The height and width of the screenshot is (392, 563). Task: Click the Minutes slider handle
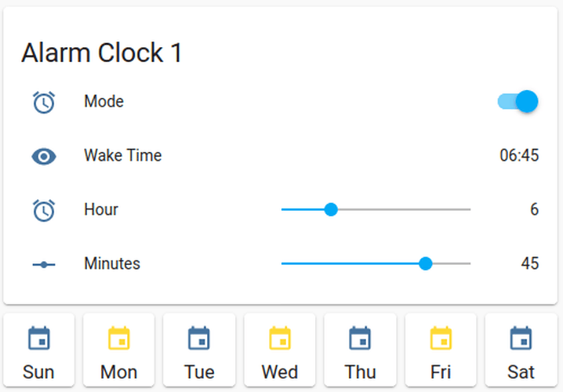[x=426, y=263]
